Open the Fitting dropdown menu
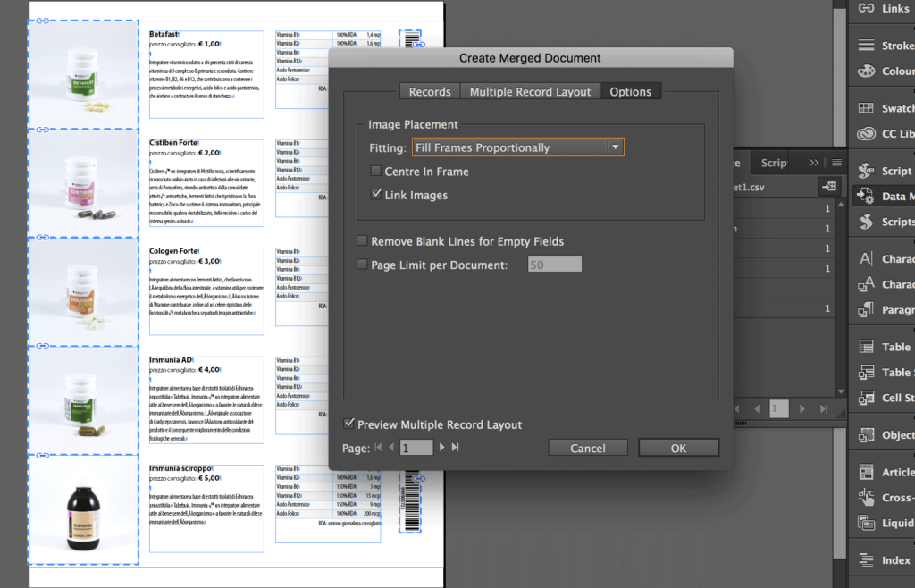The width and height of the screenshot is (915, 588). pyautogui.click(x=518, y=147)
